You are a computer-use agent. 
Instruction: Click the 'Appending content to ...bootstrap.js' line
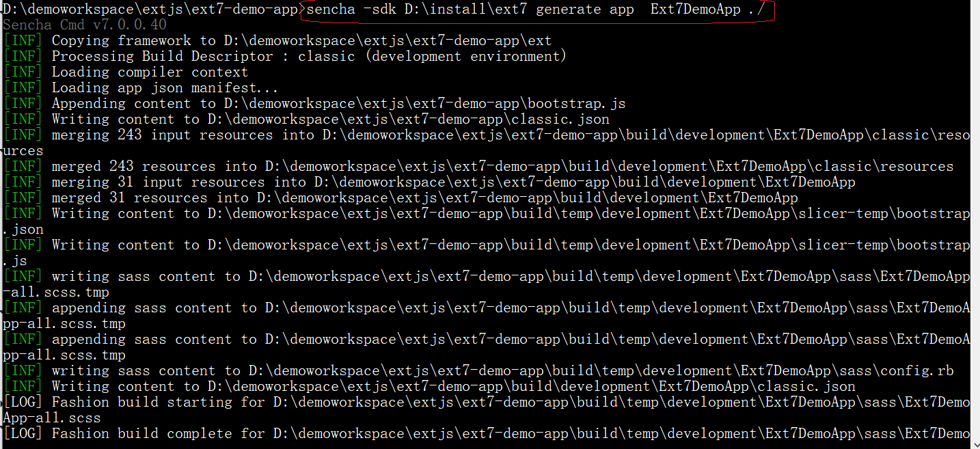point(314,104)
